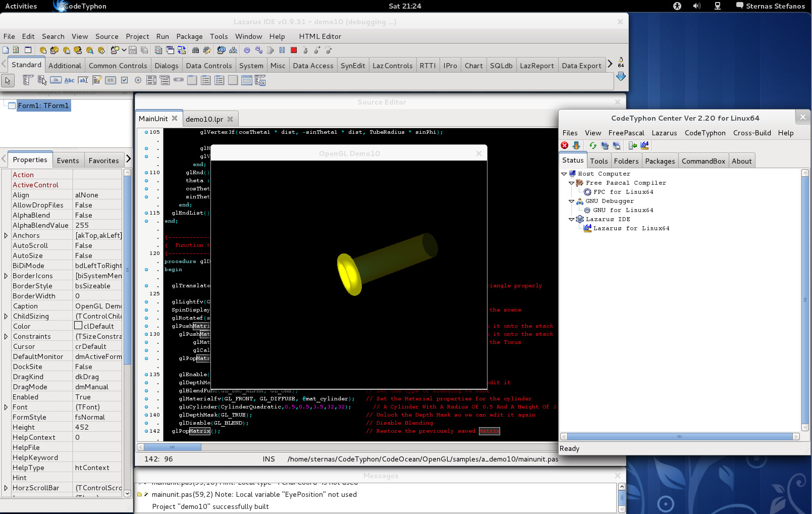Click the trash-can window icon in CodeTyphon Center

pos(605,145)
